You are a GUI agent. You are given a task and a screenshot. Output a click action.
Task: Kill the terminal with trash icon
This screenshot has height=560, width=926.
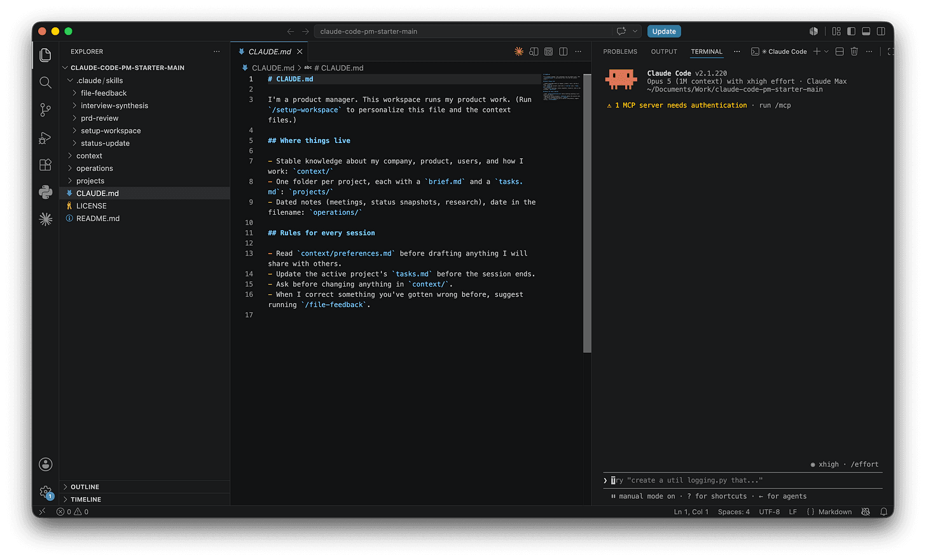coord(854,51)
